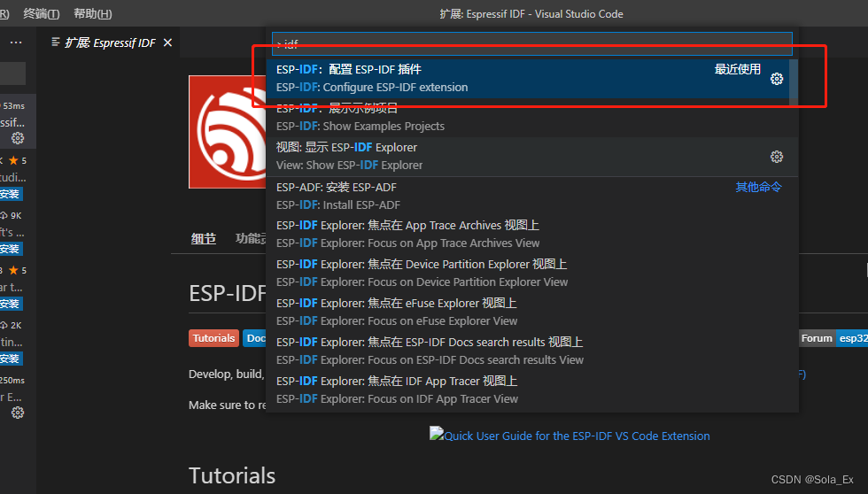This screenshot has height=494, width=868.
Task: Click in the command palette input field
Action: [x=532, y=43]
